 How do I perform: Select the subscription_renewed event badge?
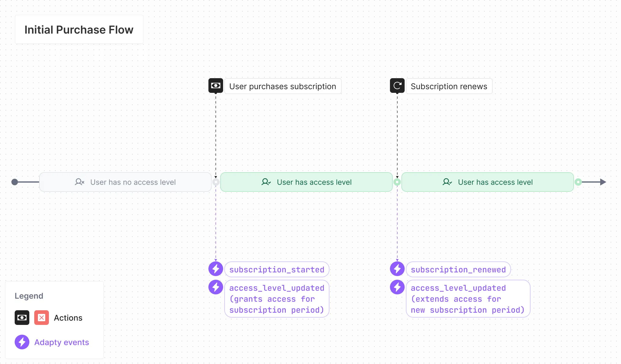(x=458, y=269)
